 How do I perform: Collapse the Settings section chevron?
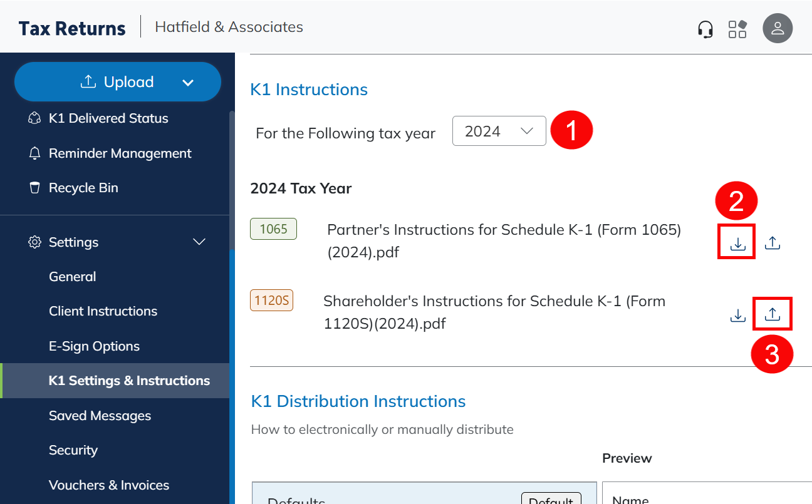[x=199, y=242]
